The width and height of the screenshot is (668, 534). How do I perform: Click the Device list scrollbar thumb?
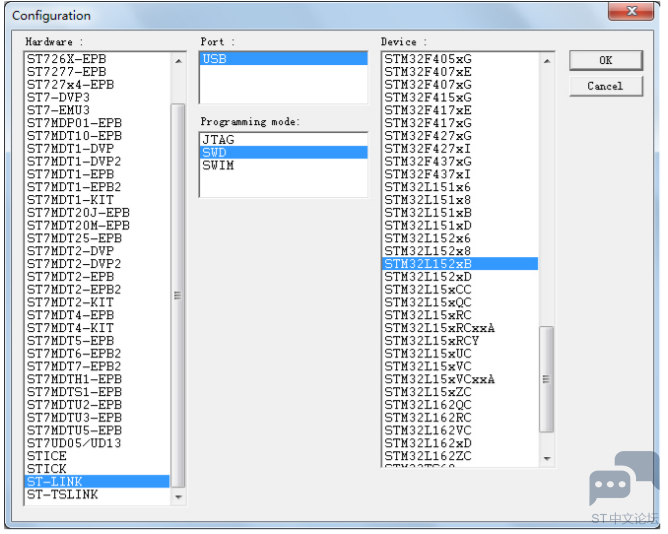pyautogui.click(x=547, y=379)
